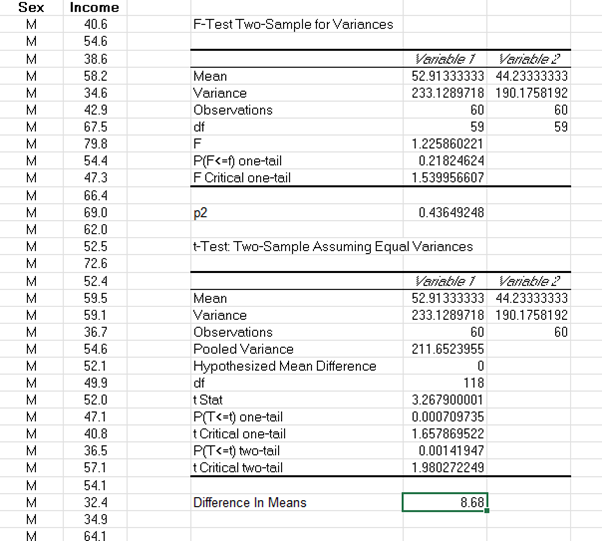Click the income value 49.9
The height and width of the screenshot is (541, 602).
click(x=95, y=382)
